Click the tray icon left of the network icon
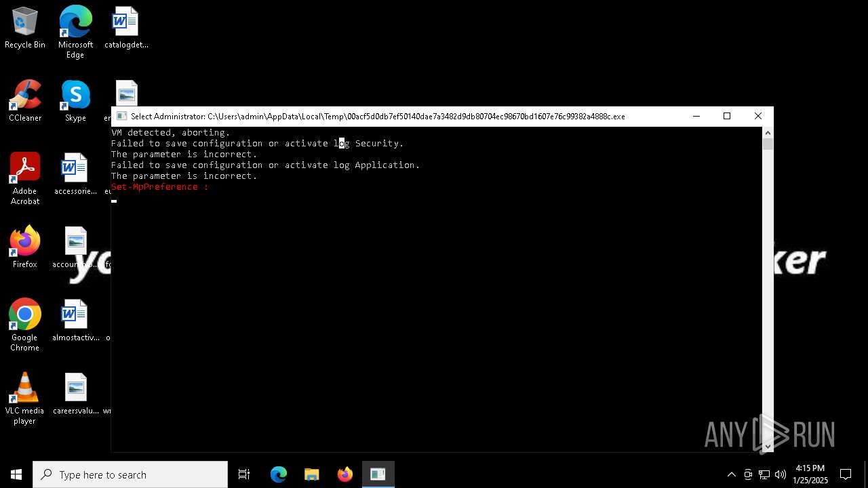Image resolution: width=868 pixels, height=488 pixels. (748, 474)
